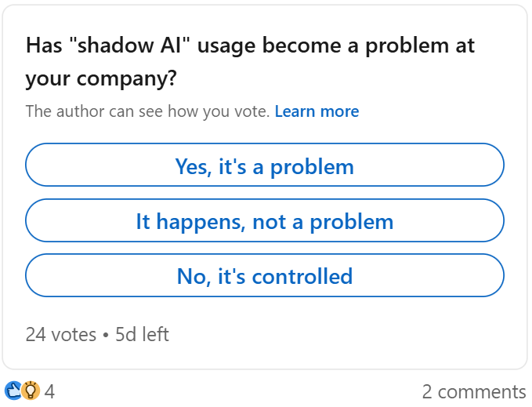The width and height of the screenshot is (532, 407).
Task: Click the "your company?" line of the question
Action: [100, 79]
